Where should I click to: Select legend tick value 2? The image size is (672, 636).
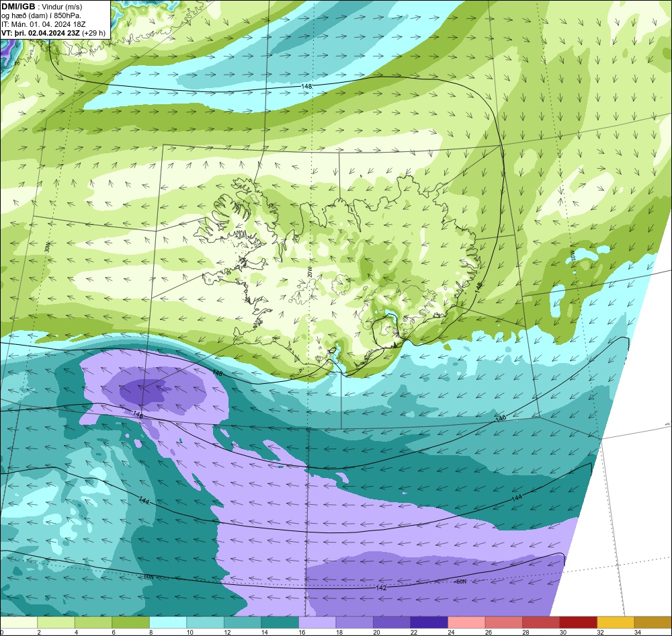coord(39,632)
